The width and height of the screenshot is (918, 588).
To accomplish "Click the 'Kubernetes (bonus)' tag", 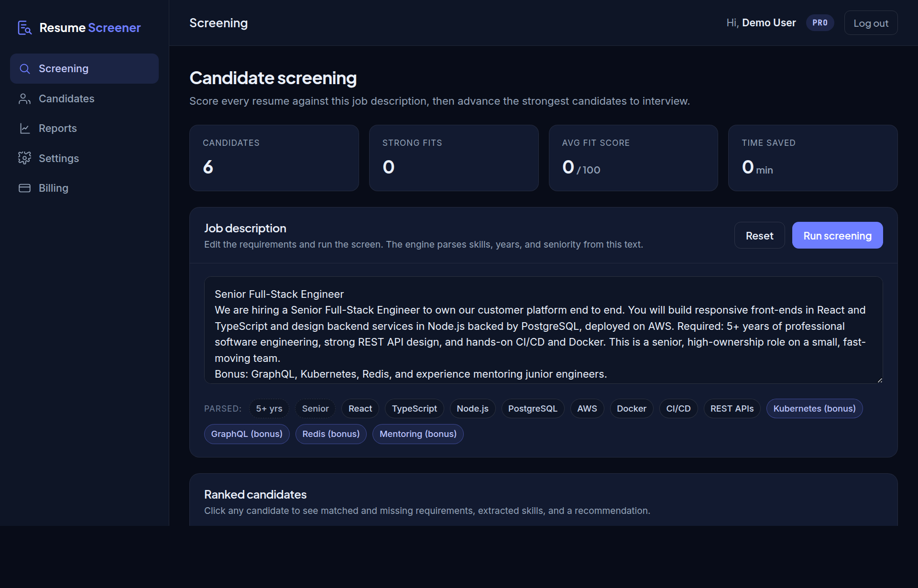I will click(x=814, y=409).
